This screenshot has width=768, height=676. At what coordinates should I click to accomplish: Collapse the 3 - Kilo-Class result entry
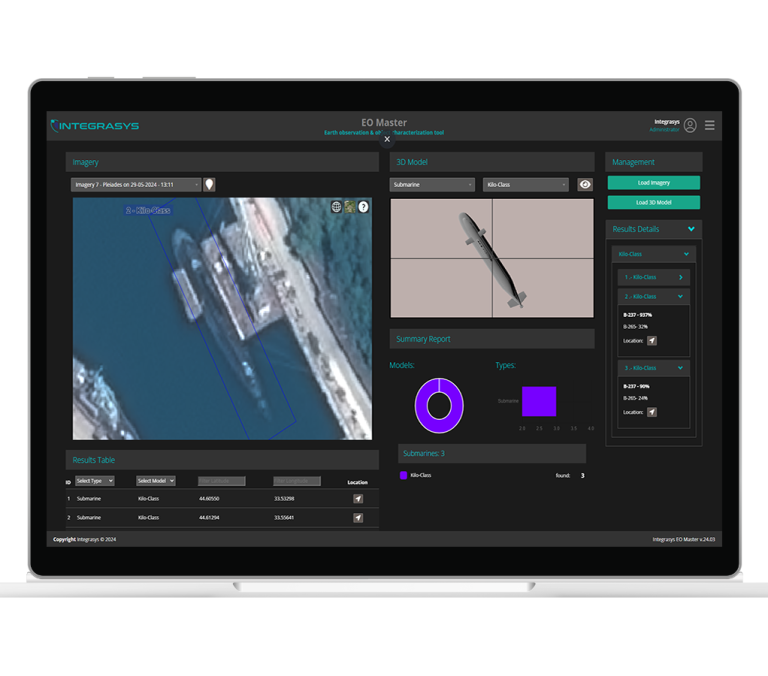(680, 368)
